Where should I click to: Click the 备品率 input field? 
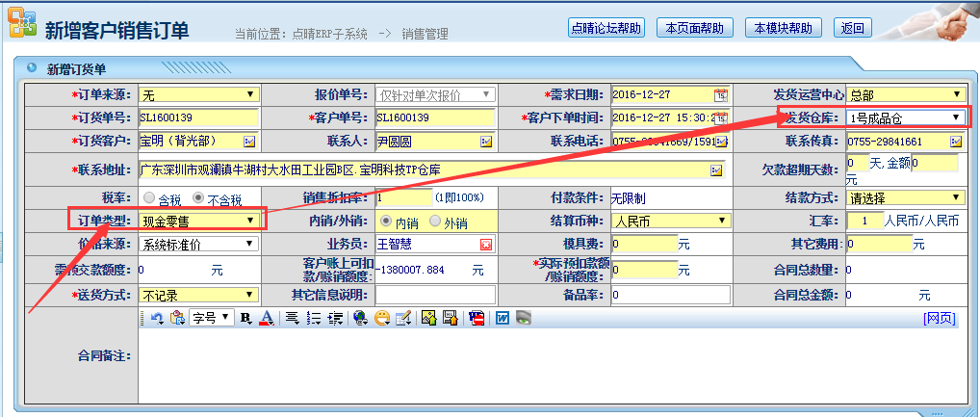pyautogui.click(x=671, y=295)
